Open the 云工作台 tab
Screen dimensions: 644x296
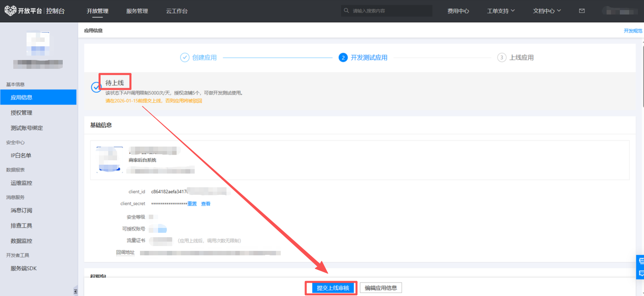[177, 11]
